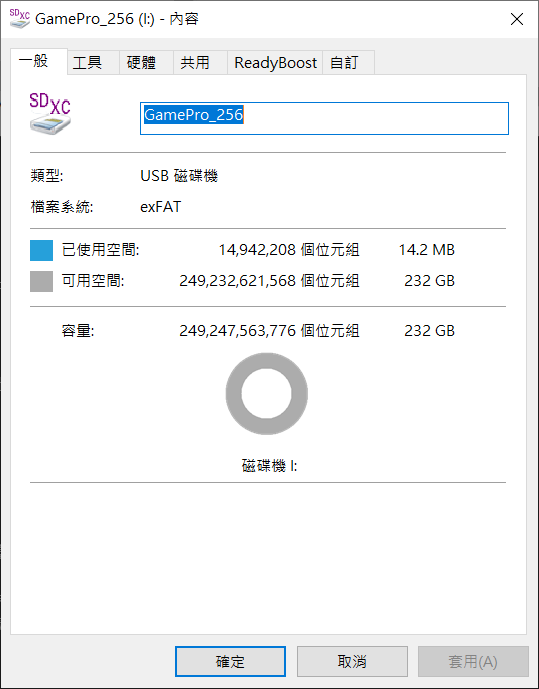Click the "可用空間:" label
Viewport: 539px width, 689px height.
pyautogui.click(x=93, y=281)
